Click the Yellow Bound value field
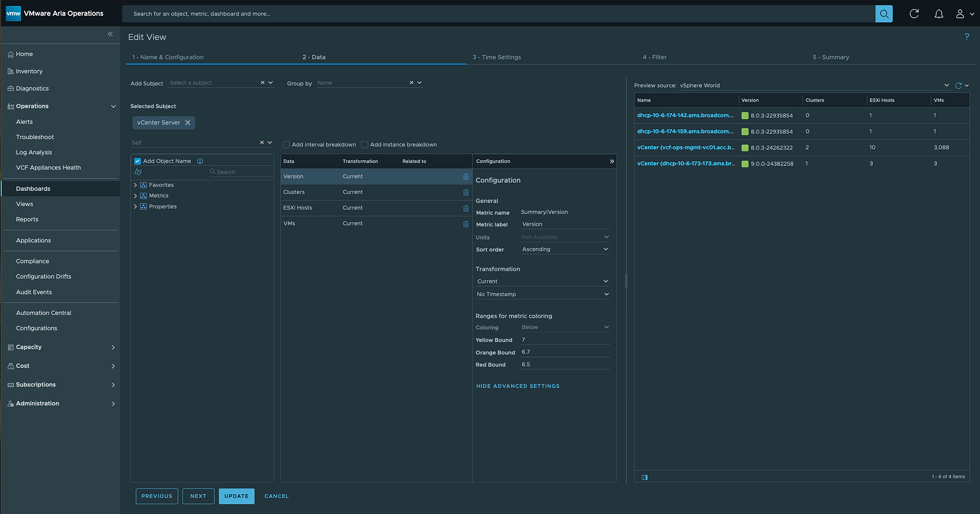Screen dimensions: 980x514 (x=565, y=340)
